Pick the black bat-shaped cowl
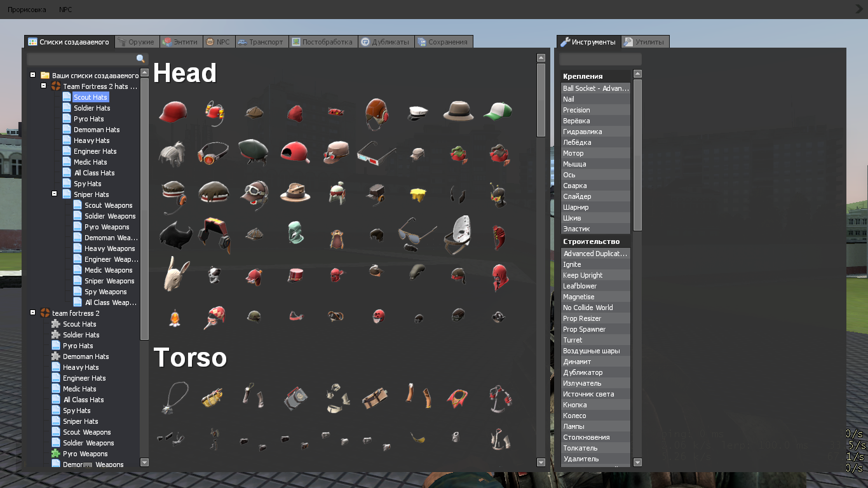Image resolution: width=868 pixels, height=488 pixels. coord(174,235)
